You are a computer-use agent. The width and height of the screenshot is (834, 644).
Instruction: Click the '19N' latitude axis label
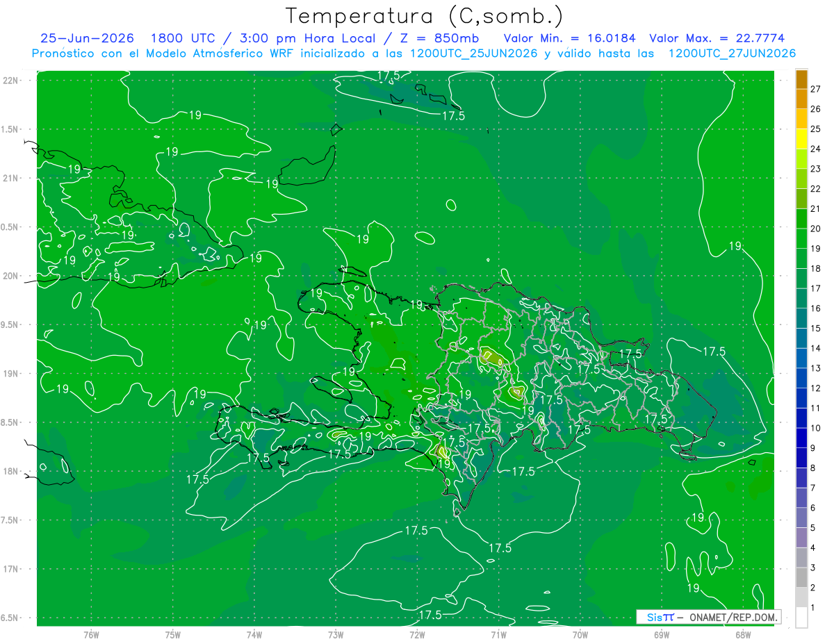(11, 374)
